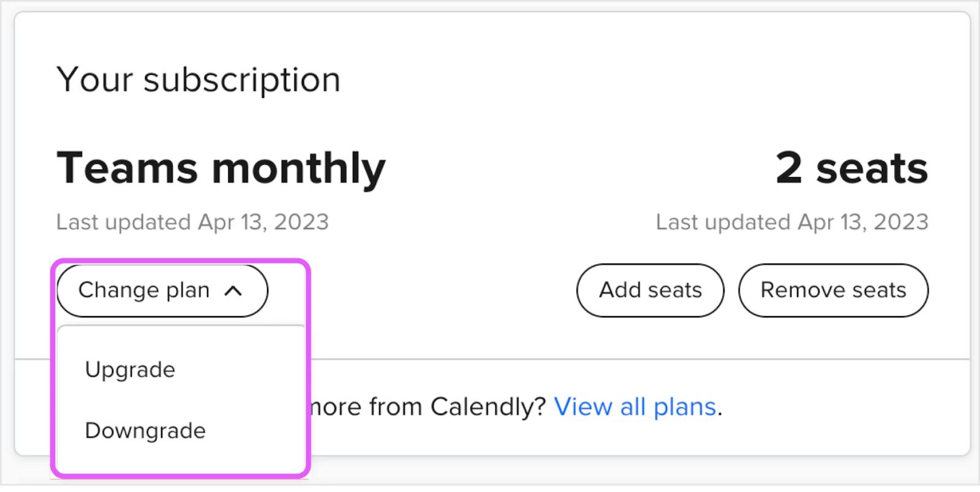The width and height of the screenshot is (980, 492).
Task: Open the Change plan dropdown button
Action: click(162, 290)
